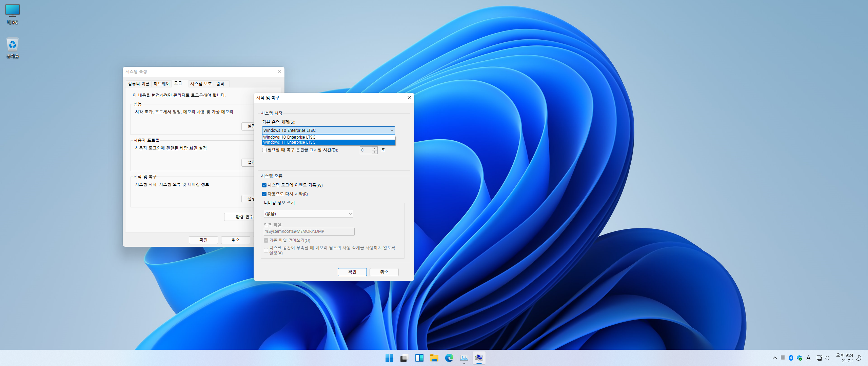Click System Properties taskbar icon

479,358
